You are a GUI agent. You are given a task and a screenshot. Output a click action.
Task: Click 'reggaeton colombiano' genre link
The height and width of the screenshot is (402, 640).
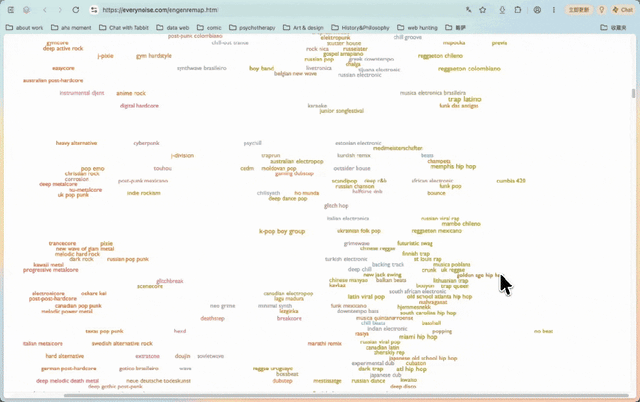tap(469, 69)
